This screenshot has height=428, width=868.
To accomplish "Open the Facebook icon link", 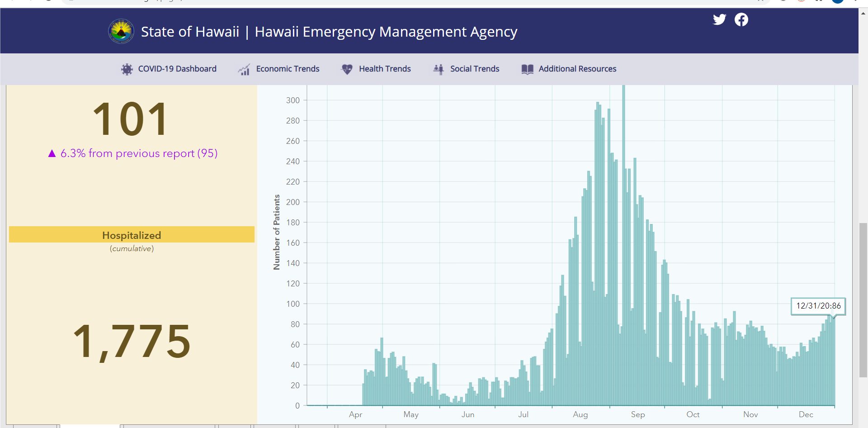I will 741,19.
